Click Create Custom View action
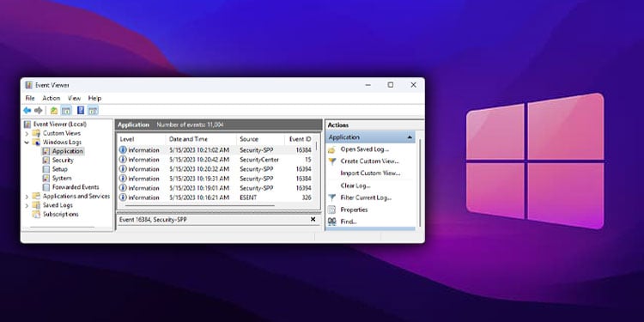 coord(370,161)
